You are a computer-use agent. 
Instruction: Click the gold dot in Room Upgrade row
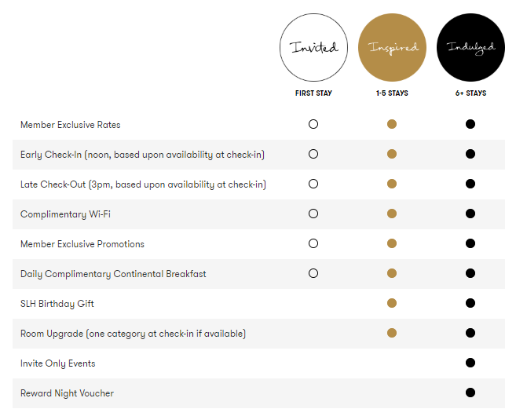click(392, 333)
